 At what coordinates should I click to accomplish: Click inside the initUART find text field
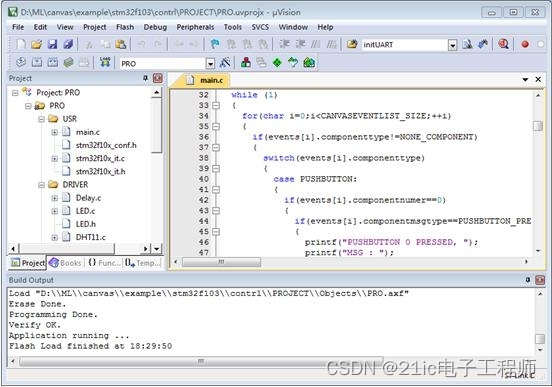point(404,45)
